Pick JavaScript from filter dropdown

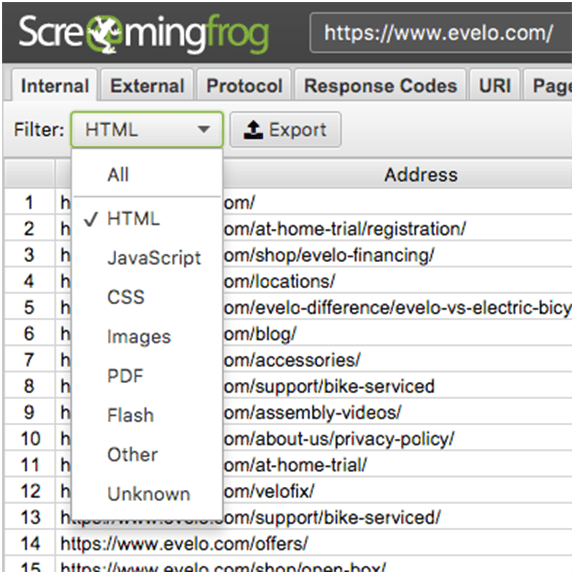(x=154, y=258)
